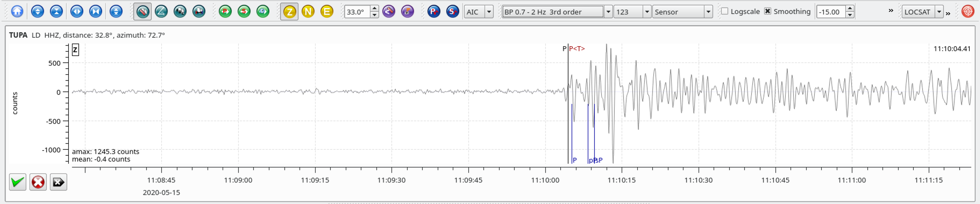The width and height of the screenshot is (980, 204).
Task: Click the green align on S arrival icon
Action: point(244,11)
